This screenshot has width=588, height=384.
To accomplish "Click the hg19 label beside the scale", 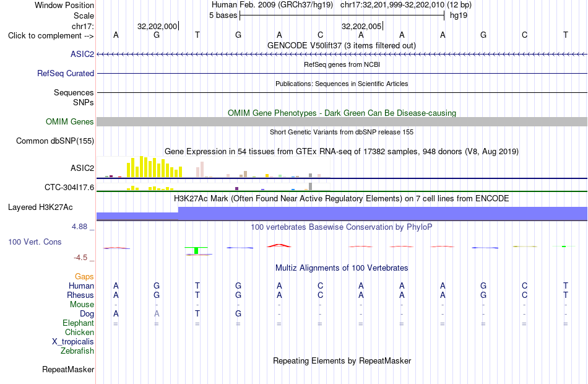I will tap(459, 15).
